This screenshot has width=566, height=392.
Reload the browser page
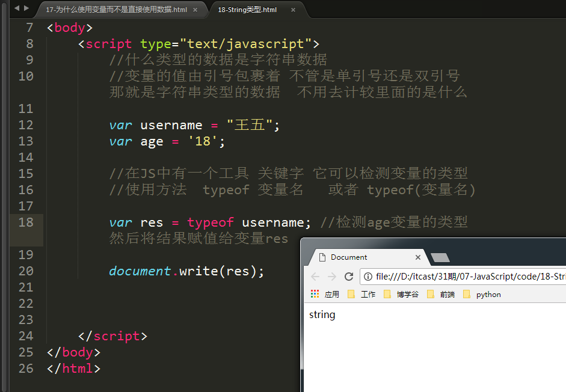click(349, 277)
